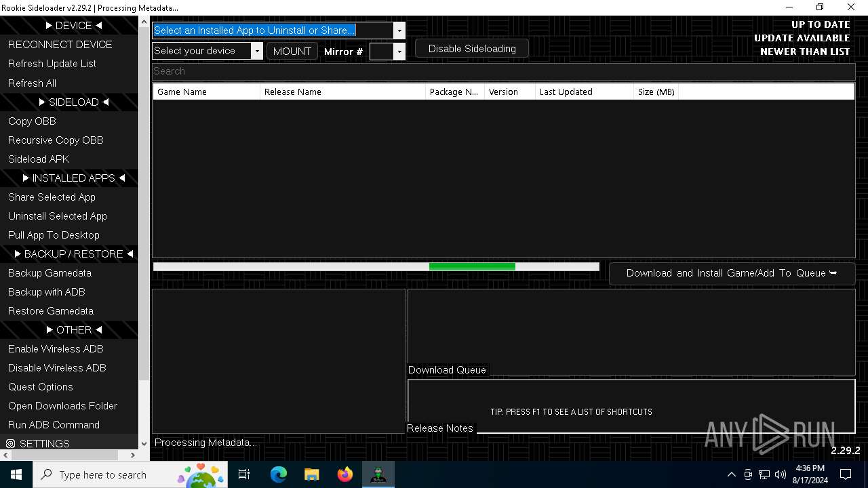Click taskbar search box
This screenshot has height=488, width=868.
[130, 474]
